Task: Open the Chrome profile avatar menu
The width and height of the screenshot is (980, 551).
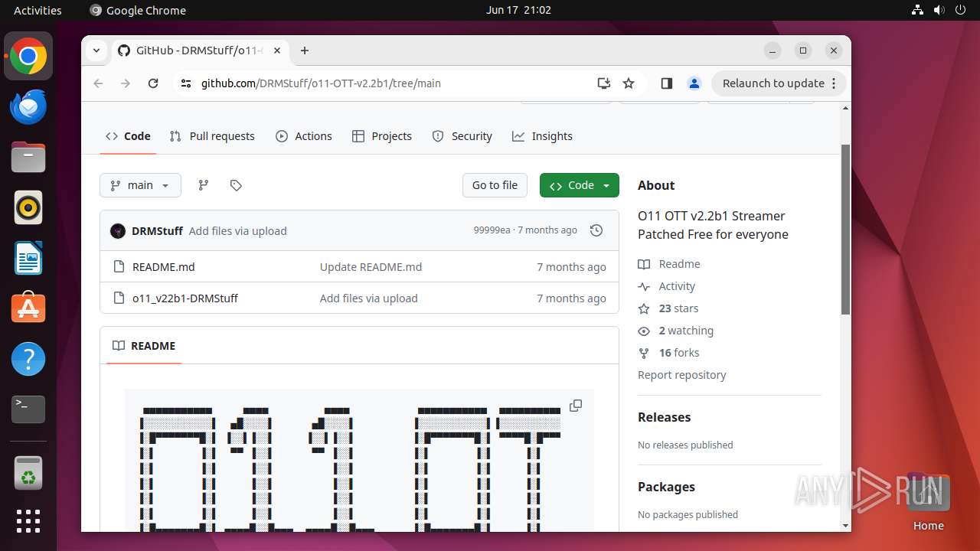Action: click(694, 83)
